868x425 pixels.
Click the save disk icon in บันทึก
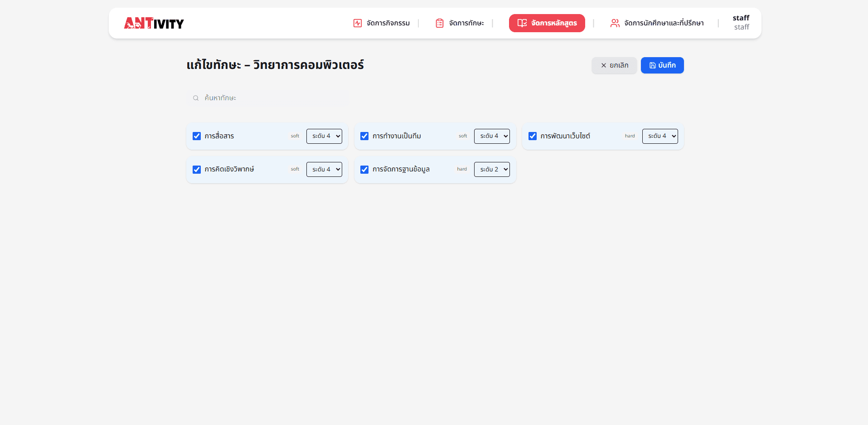coord(652,65)
